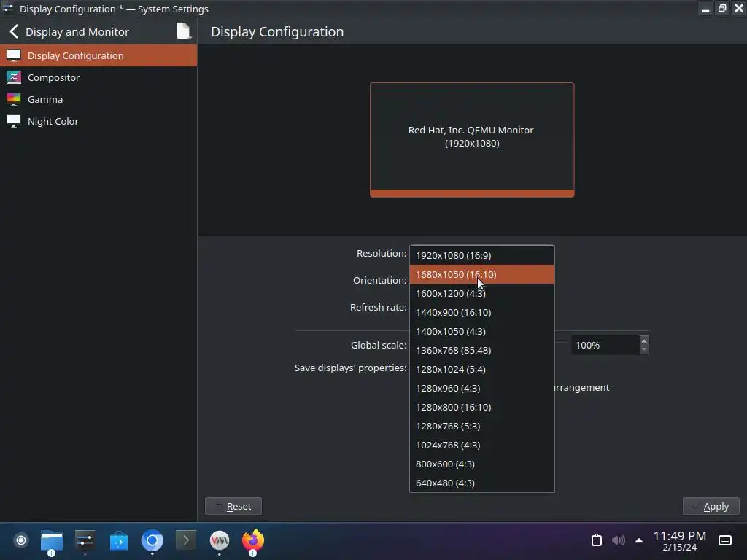The image size is (747, 560).
Task: Open the application launcher
Action: [21, 540]
